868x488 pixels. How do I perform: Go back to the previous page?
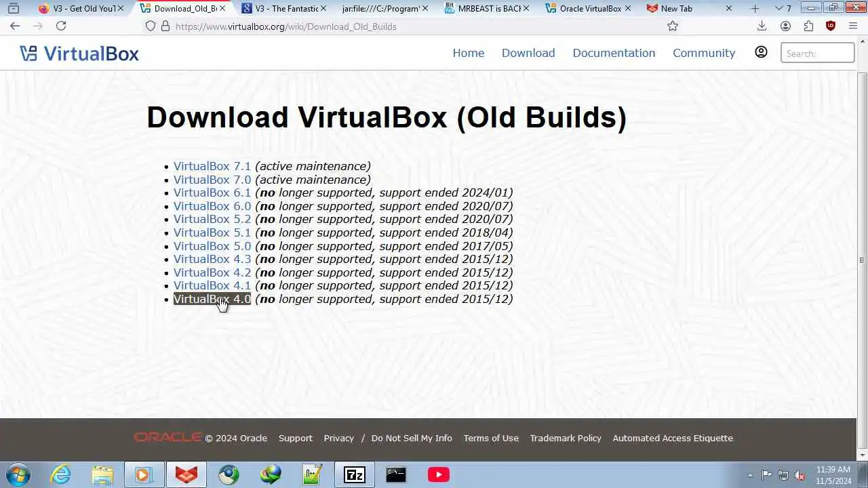15,26
